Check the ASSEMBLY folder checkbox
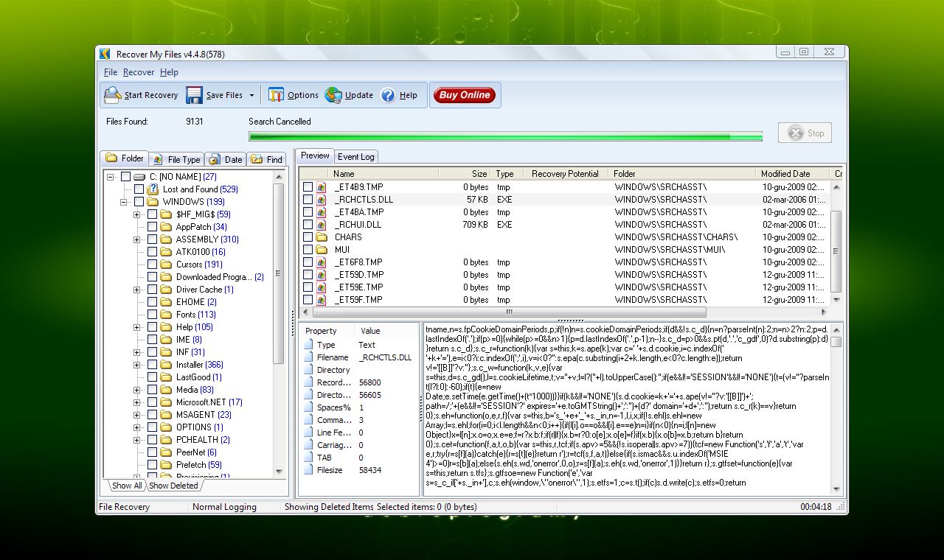The width and height of the screenshot is (944, 560). point(152,239)
